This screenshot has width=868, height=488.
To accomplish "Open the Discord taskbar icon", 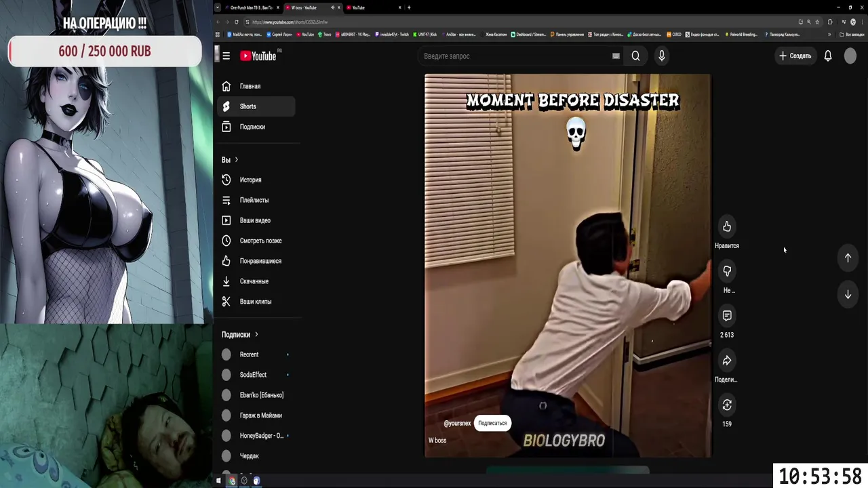I will pos(256,481).
